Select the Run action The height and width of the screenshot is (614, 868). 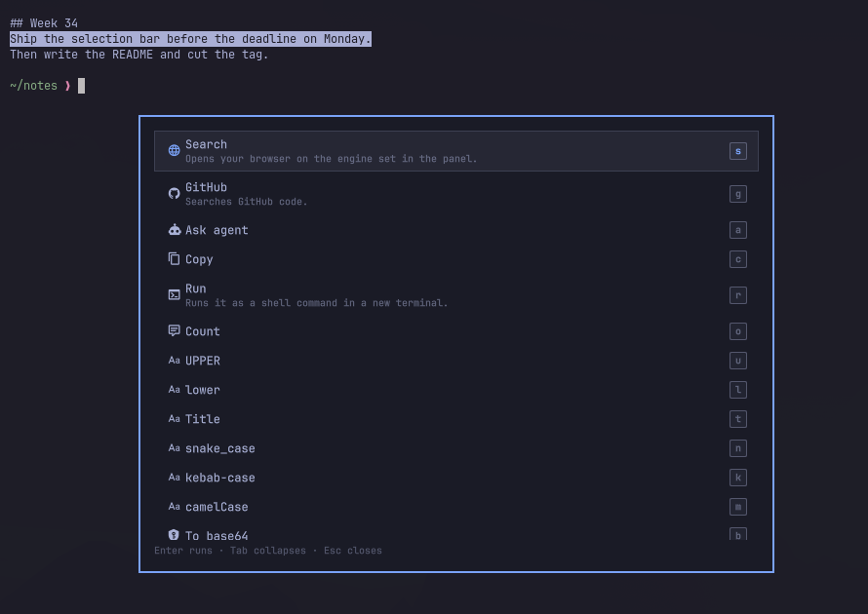pyautogui.click(x=456, y=295)
